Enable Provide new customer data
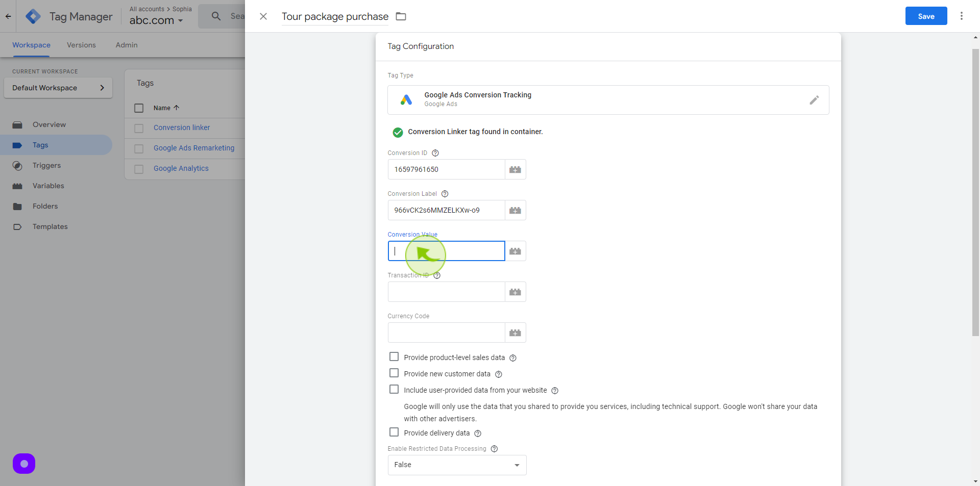Viewport: 980px width, 486px height. pyautogui.click(x=394, y=373)
